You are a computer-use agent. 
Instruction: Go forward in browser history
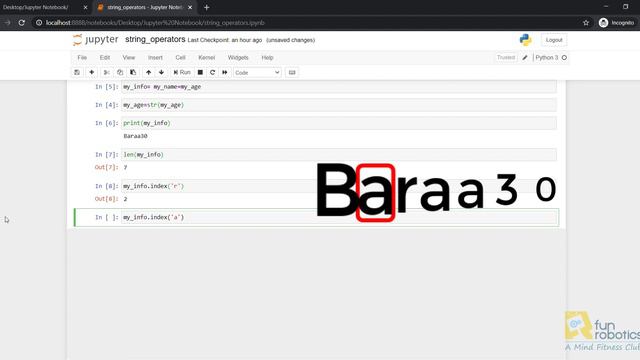pos(7,23)
